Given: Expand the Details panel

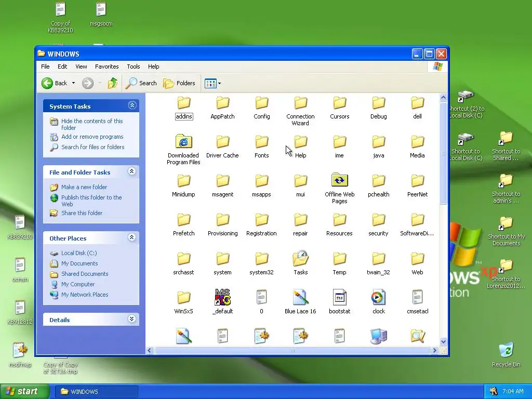Looking at the screenshot, I should point(132,319).
